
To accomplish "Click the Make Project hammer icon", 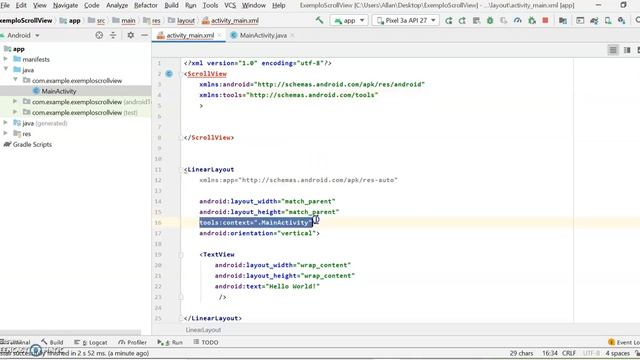I will tap(320, 20).
